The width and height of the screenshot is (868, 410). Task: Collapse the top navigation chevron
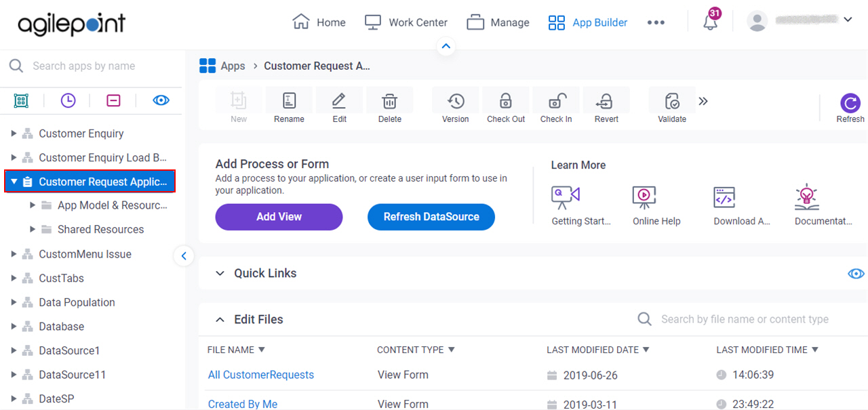[446, 47]
